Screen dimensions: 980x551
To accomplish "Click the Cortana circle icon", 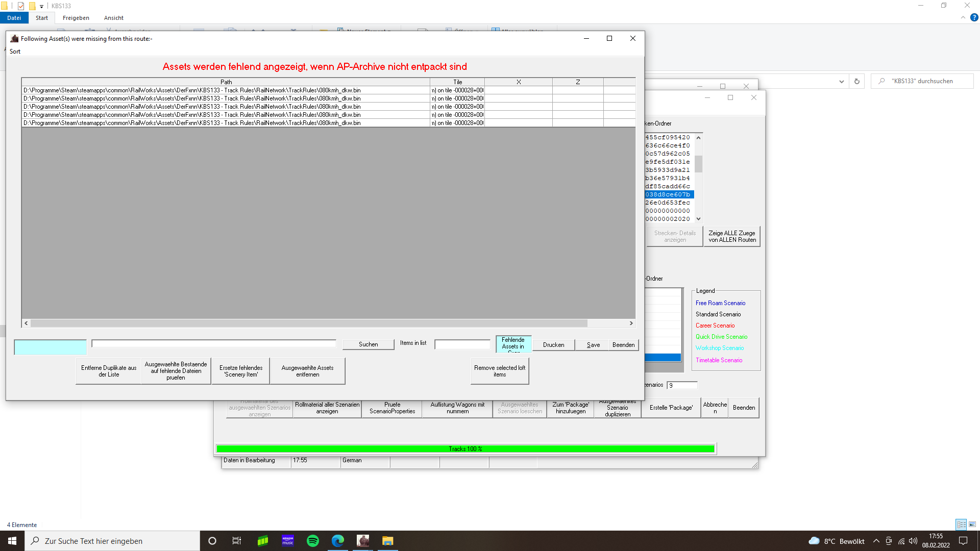I will [x=212, y=541].
